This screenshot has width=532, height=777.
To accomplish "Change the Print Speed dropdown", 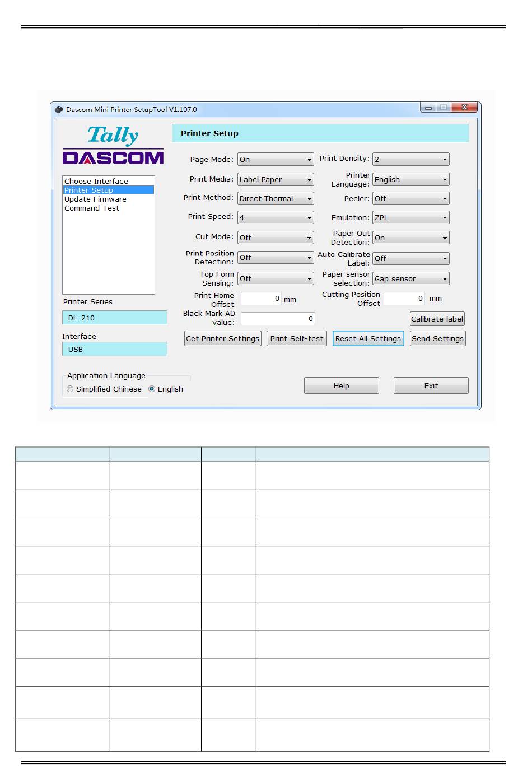I will tap(275, 218).
